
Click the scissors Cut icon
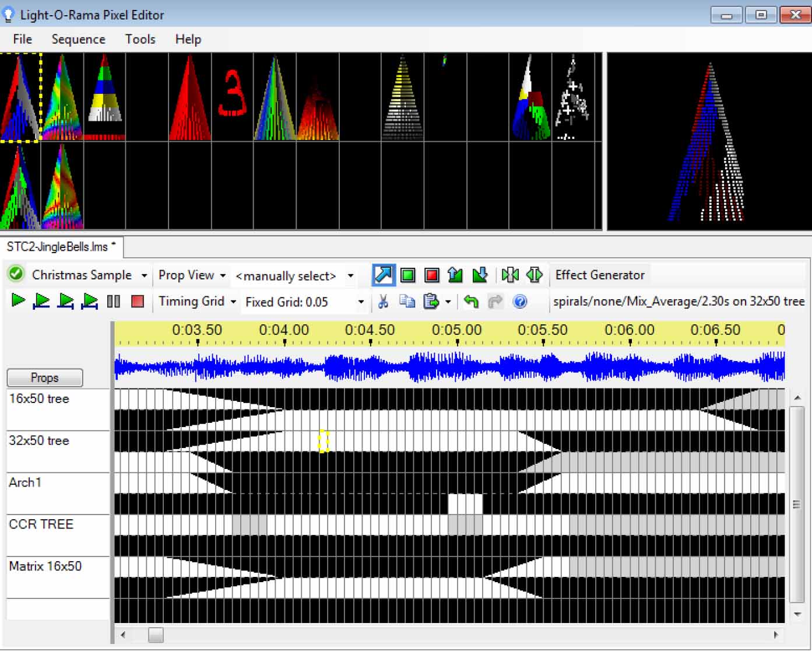(x=383, y=302)
